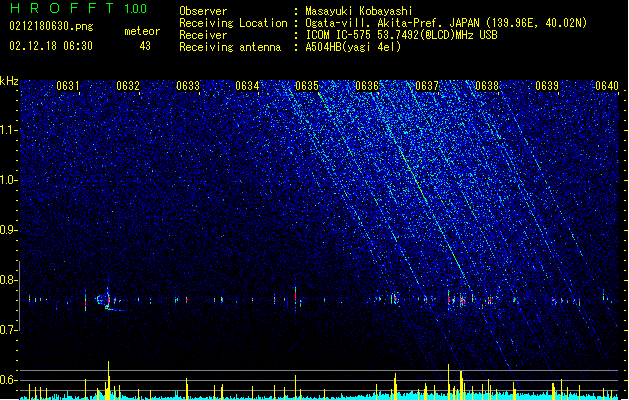Click the ICOM IC-575 receiver value

(x=402, y=35)
